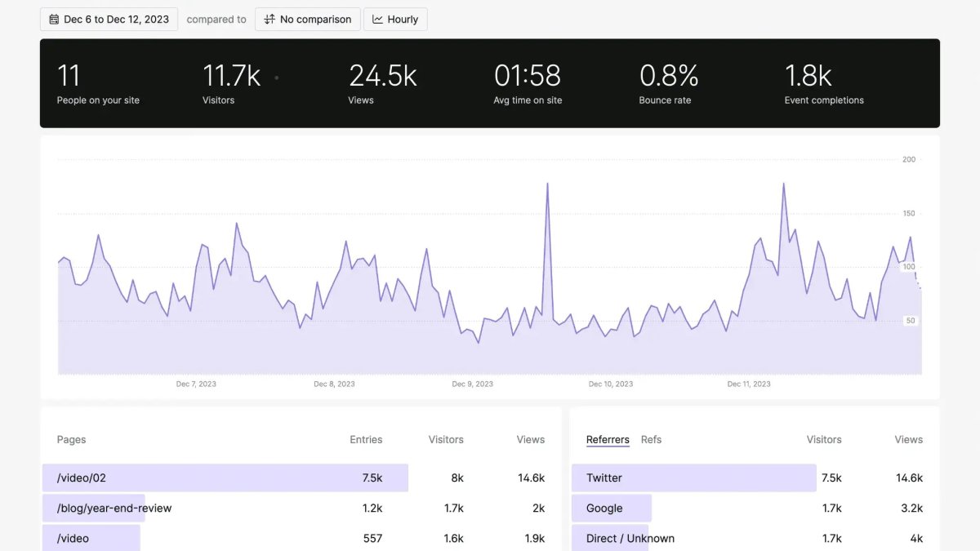Click the calendar icon in date range

click(54, 19)
